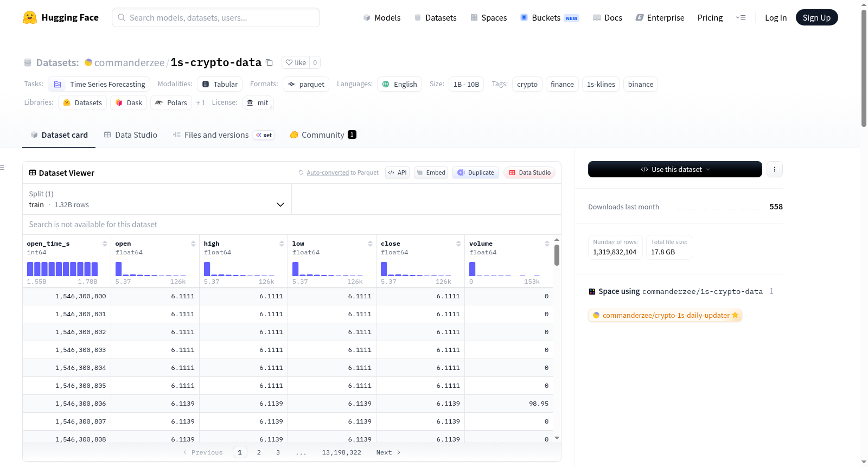
Task: Go to page 3 of the table
Action: [278, 452]
